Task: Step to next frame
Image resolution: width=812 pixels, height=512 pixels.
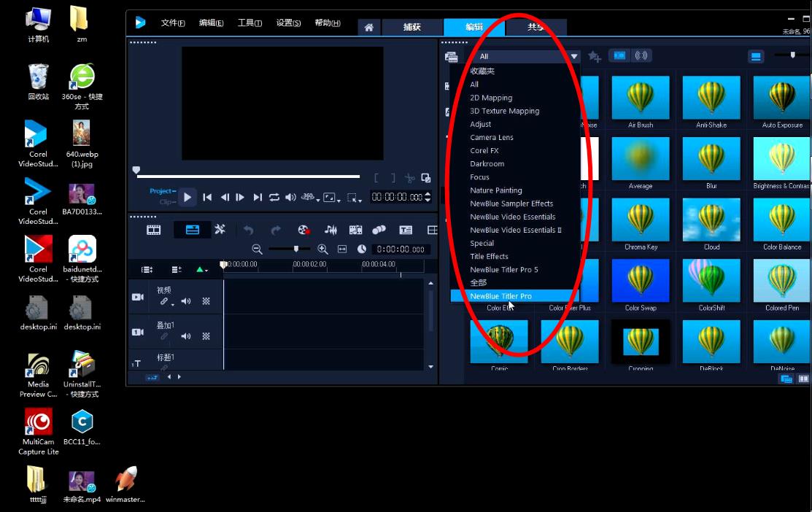Action: [240, 197]
